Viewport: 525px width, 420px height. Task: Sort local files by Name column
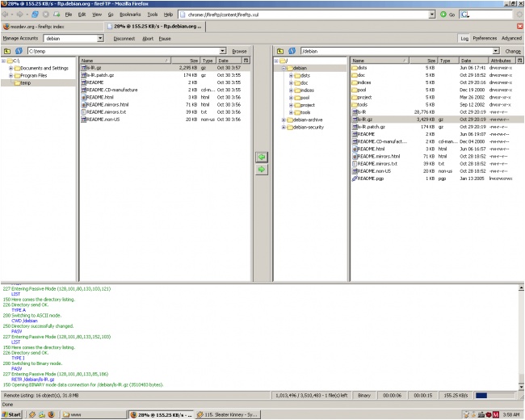point(125,61)
